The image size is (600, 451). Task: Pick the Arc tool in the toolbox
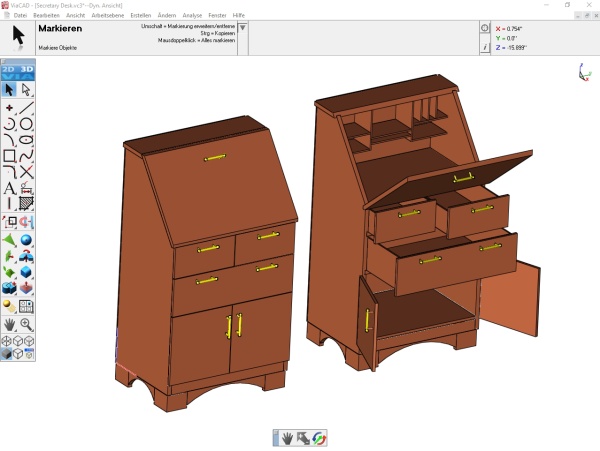(10, 124)
